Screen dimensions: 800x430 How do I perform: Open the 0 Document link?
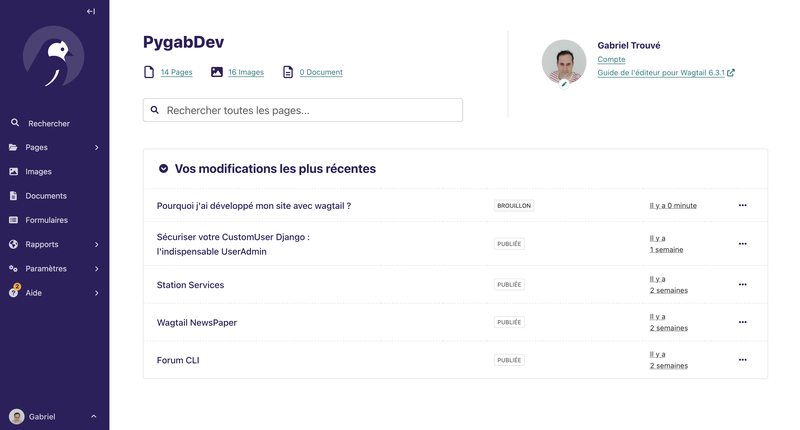(321, 72)
